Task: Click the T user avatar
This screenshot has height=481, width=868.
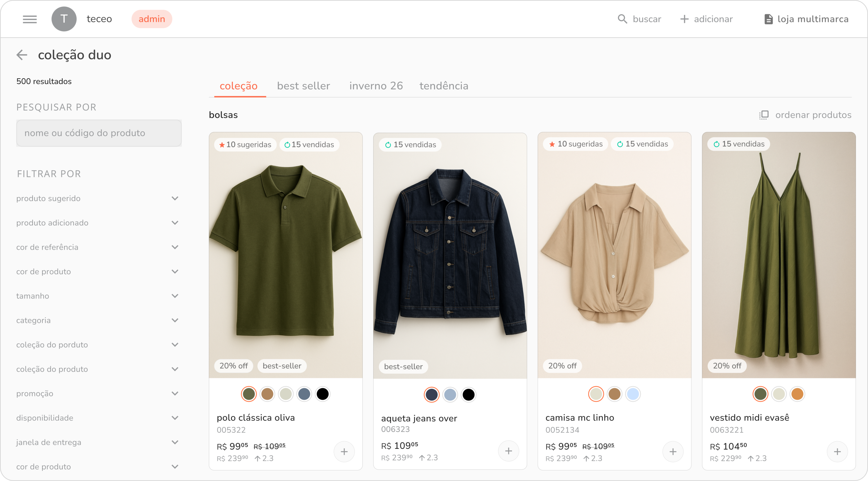Action: coord(64,19)
